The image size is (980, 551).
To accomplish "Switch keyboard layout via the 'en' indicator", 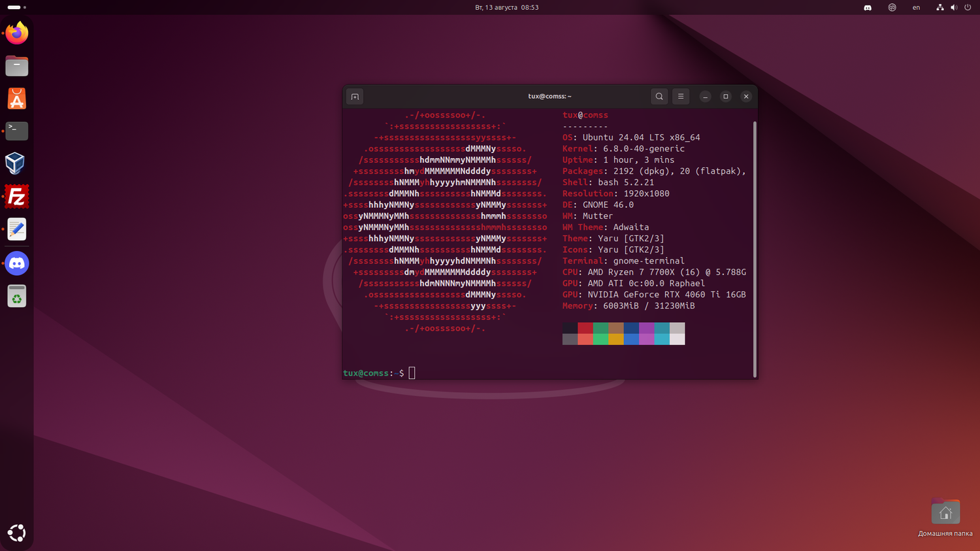I will tap(916, 8).
